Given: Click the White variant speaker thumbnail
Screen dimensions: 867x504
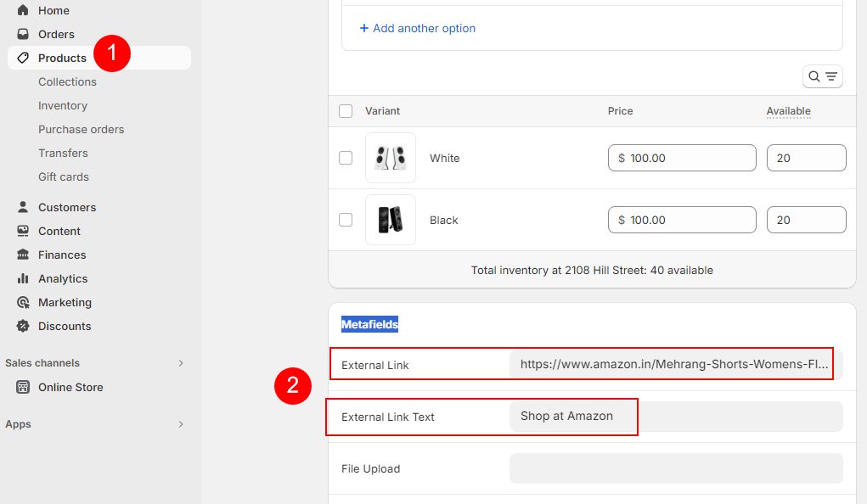Looking at the screenshot, I should tap(391, 158).
